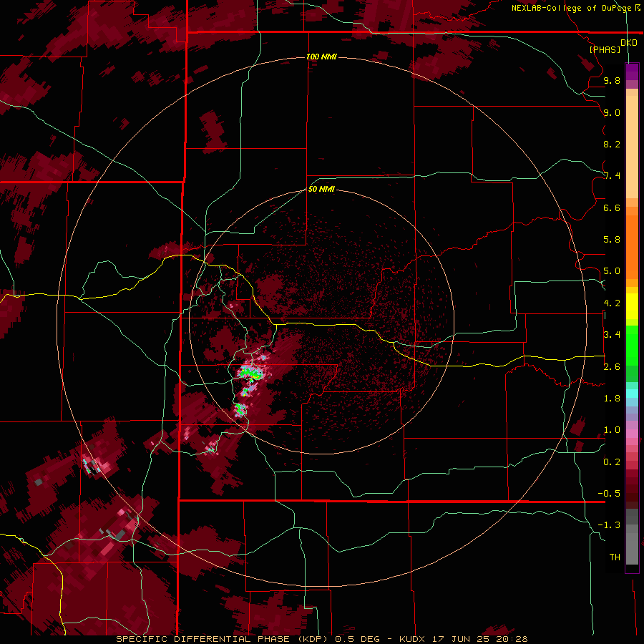Click the 5.8 value on the color scale
The width and height of the screenshot is (644, 644).
612,240
